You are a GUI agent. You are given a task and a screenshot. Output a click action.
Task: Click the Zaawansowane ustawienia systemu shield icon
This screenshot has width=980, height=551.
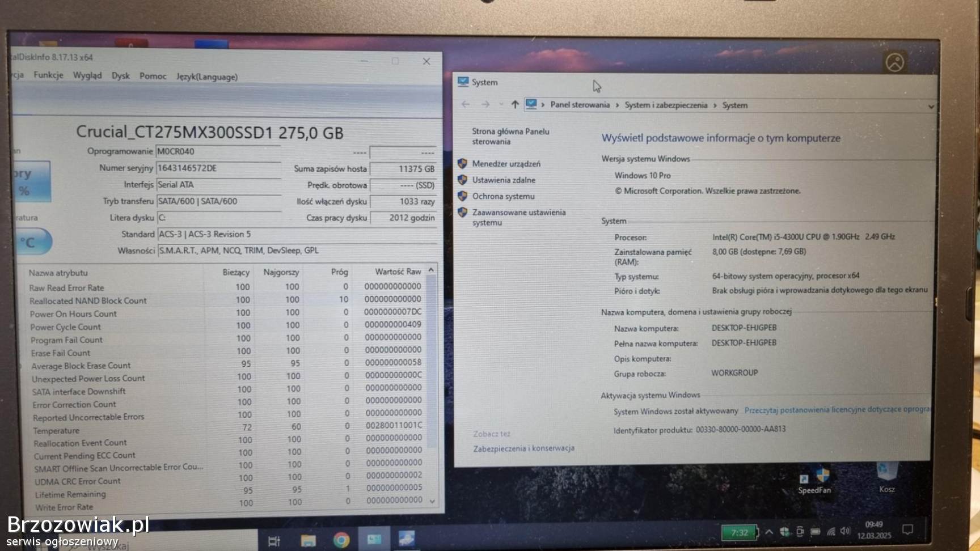pyautogui.click(x=462, y=212)
